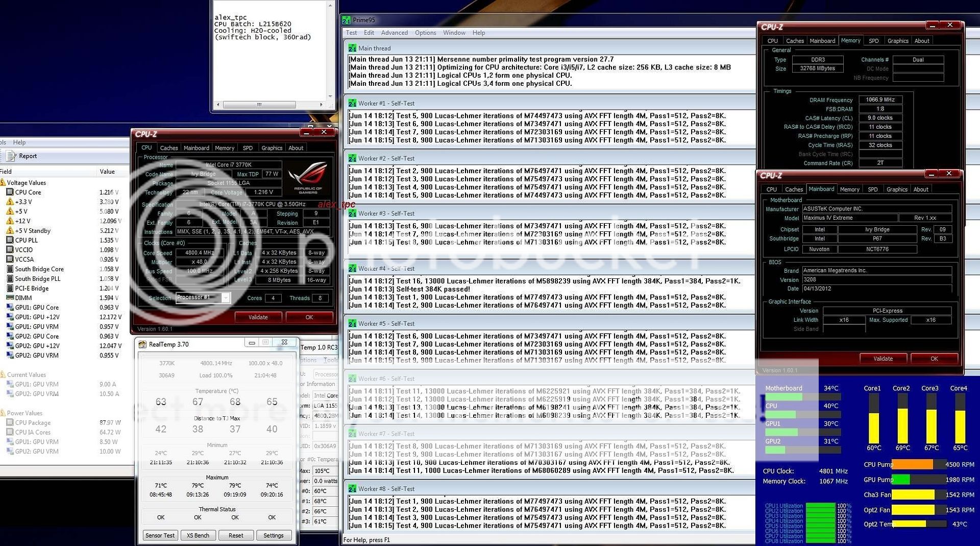Click the Worker #1 Self-Test icon
This screenshot has width=980, height=546.
[352, 103]
